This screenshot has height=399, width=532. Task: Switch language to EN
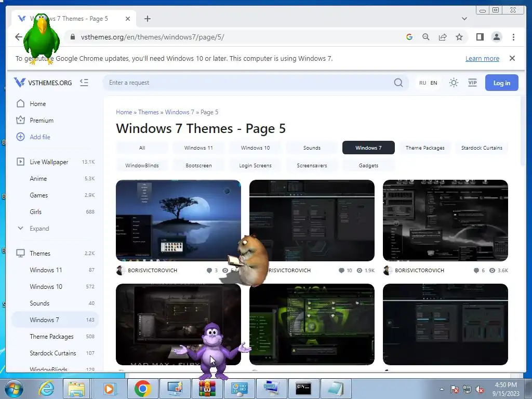point(434,83)
